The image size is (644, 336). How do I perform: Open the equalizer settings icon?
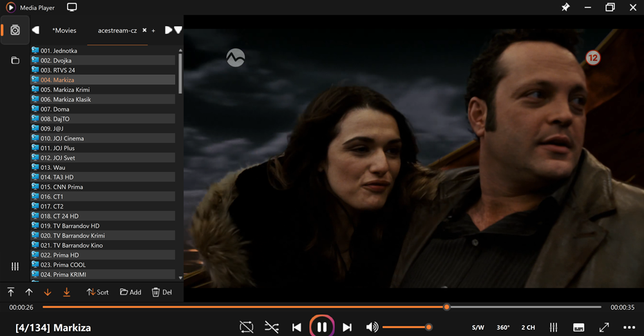pos(553,328)
